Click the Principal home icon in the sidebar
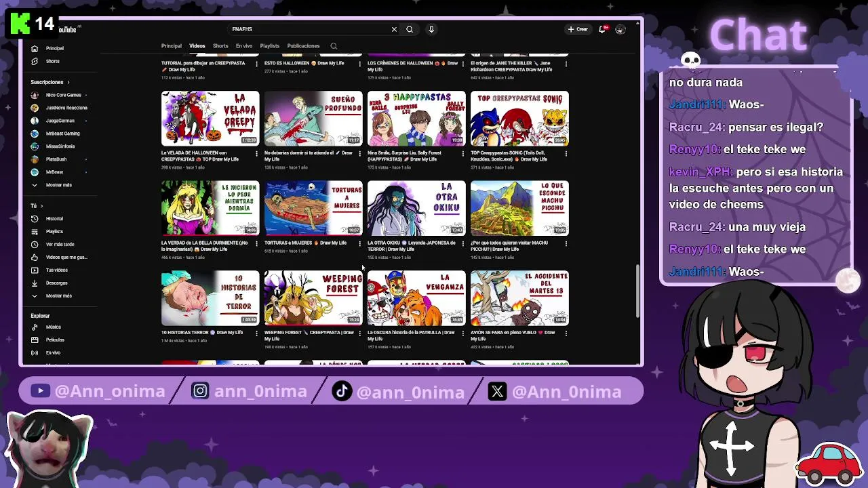 [35, 48]
